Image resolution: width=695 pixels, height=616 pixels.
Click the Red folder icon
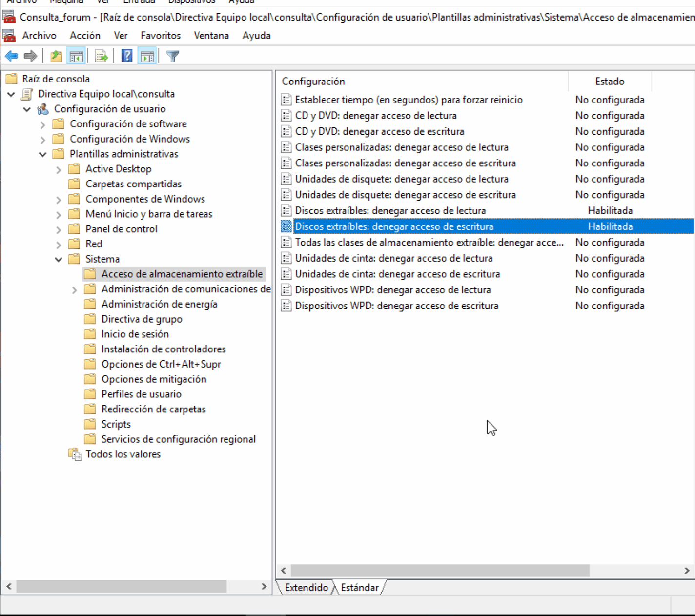click(74, 244)
